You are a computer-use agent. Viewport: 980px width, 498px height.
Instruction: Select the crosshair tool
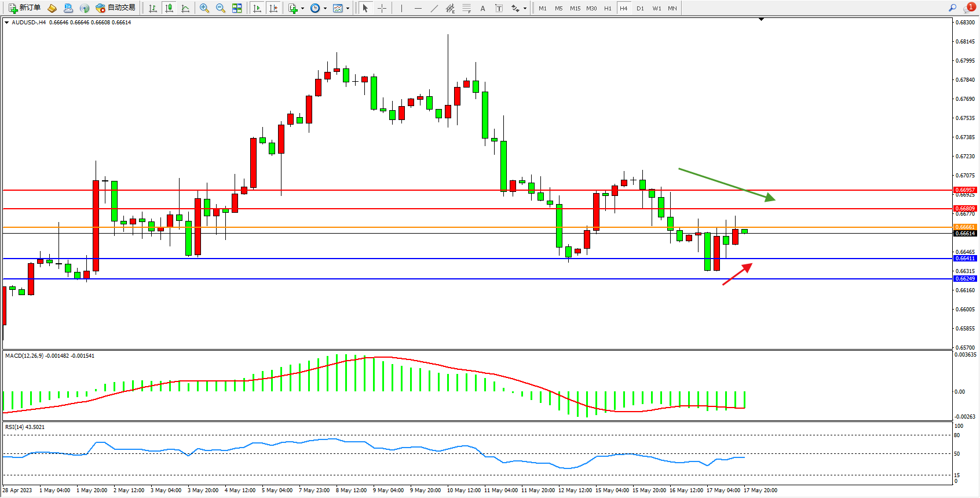tap(382, 8)
